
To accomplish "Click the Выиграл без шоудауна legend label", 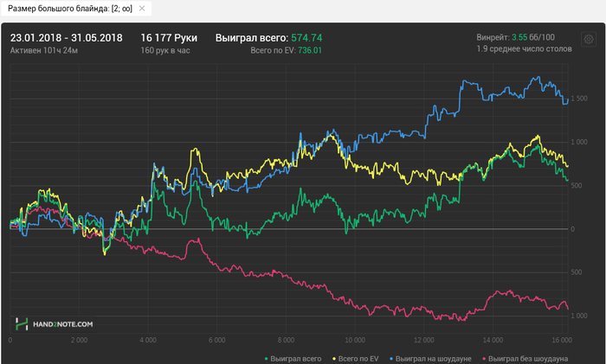I will pyautogui.click(x=528, y=358).
